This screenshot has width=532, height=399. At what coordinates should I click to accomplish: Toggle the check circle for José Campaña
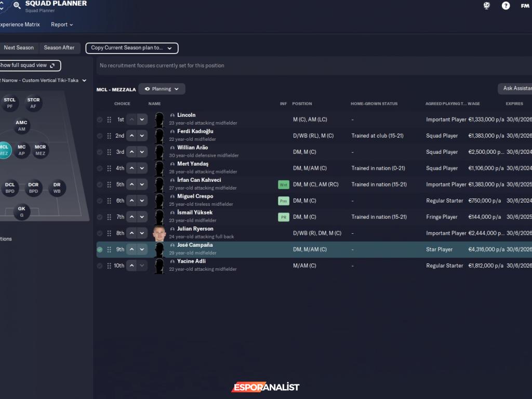point(100,249)
